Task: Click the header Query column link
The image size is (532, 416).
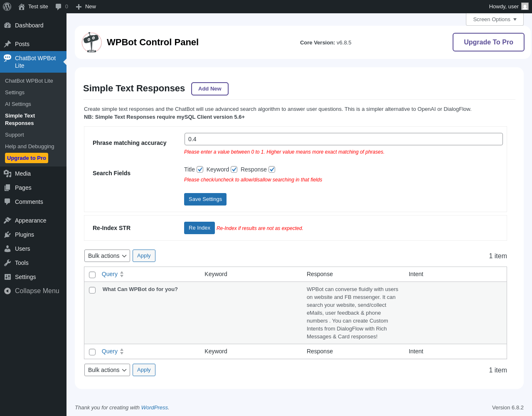Action: pos(110,274)
